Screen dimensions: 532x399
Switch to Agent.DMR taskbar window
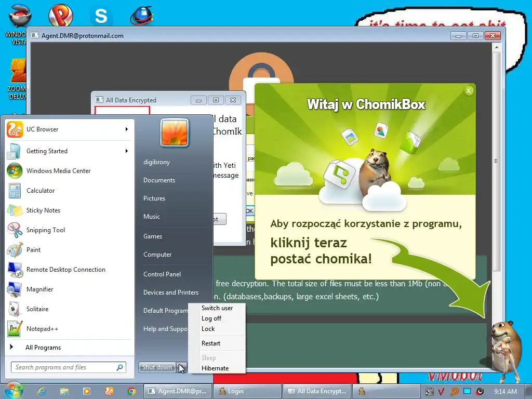pyautogui.click(x=178, y=391)
